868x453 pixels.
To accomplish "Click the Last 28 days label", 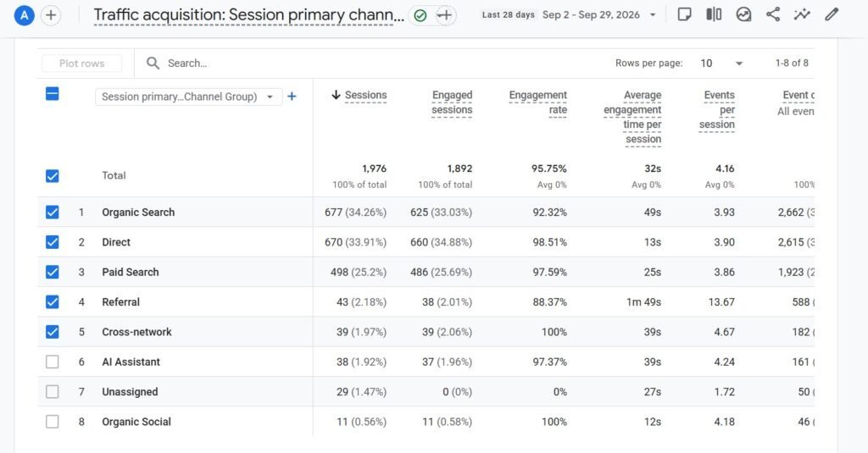I will click(509, 15).
